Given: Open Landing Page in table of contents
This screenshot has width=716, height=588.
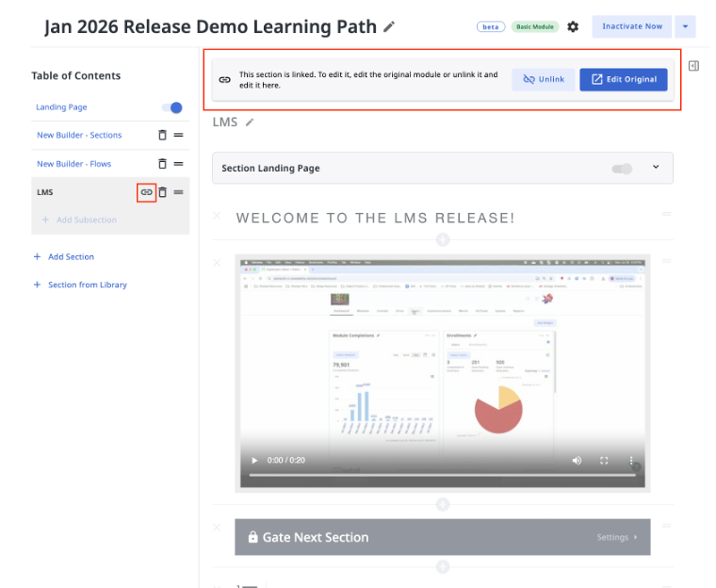Looking at the screenshot, I should (61, 107).
